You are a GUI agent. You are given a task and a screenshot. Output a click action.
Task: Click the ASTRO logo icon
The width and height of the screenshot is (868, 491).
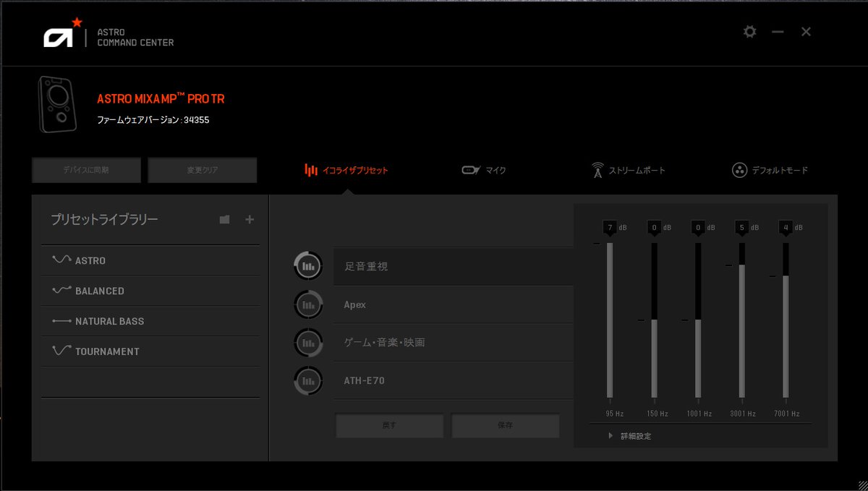point(61,33)
